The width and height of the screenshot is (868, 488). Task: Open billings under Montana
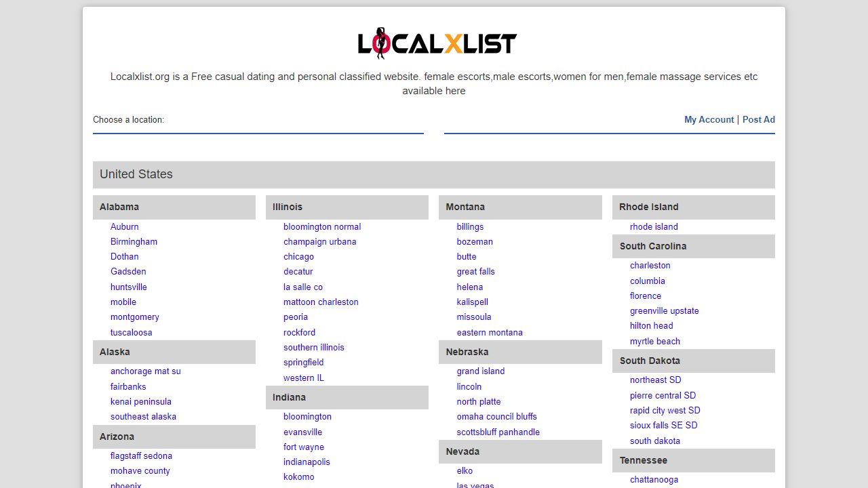[x=470, y=226]
